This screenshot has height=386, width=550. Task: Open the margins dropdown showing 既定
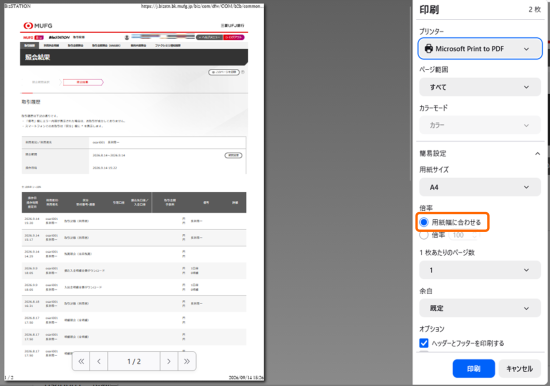tap(480, 308)
